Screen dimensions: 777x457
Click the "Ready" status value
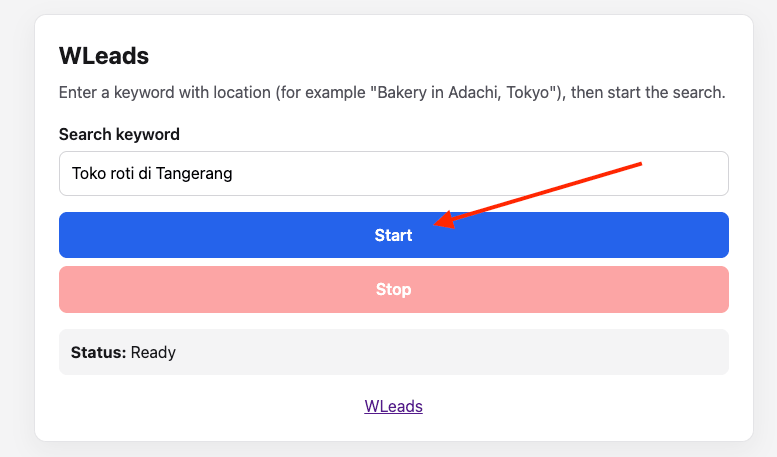pyautogui.click(x=153, y=352)
